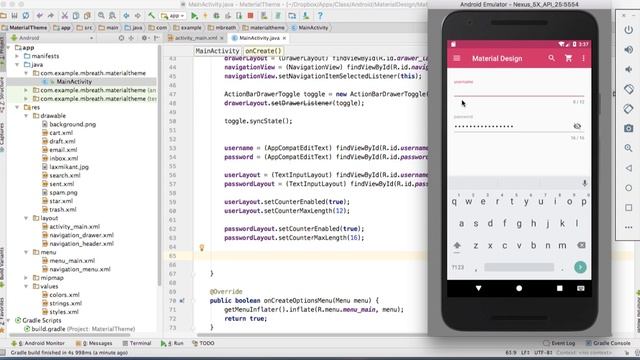Image resolution: width=640 pixels, height=360 pixels.
Task: Click the emulator side panel overview square
Action: pos(629,208)
